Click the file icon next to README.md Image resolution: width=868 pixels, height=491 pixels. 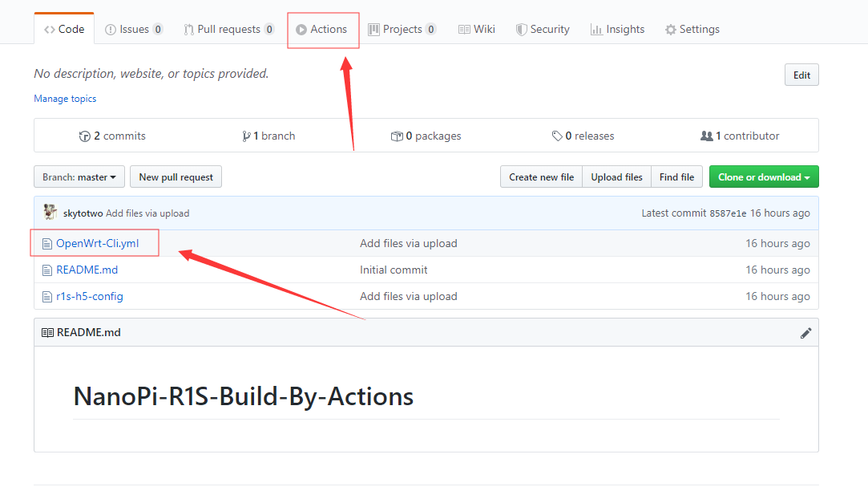pyautogui.click(x=47, y=270)
